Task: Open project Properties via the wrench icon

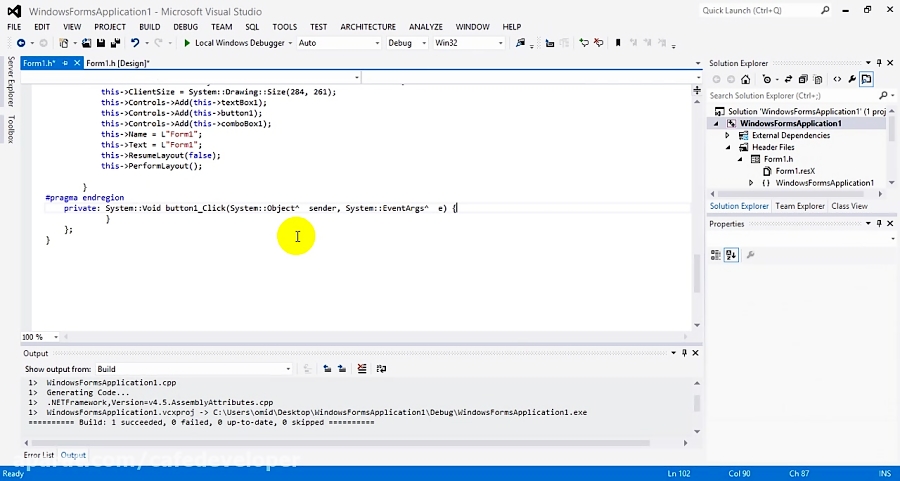Action: [x=852, y=79]
